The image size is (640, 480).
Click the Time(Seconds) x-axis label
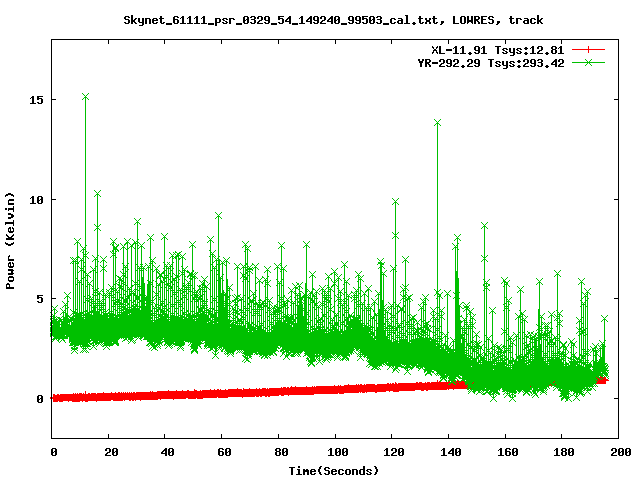coord(335,470)
